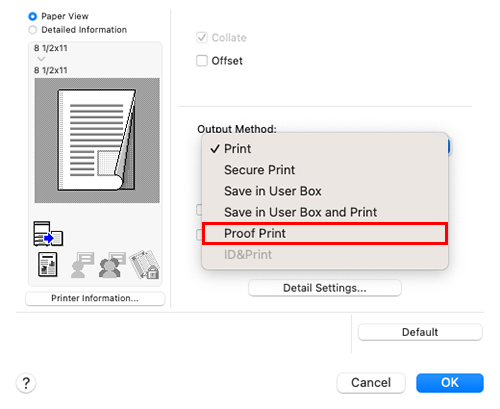Screen dimensions: 500x409
Task: Select the Detailed Information radio button
Action: click(x=32, y=30)
